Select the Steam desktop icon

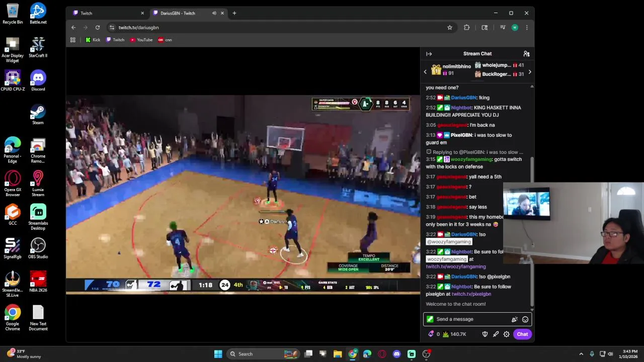click(x=38, y=115)
